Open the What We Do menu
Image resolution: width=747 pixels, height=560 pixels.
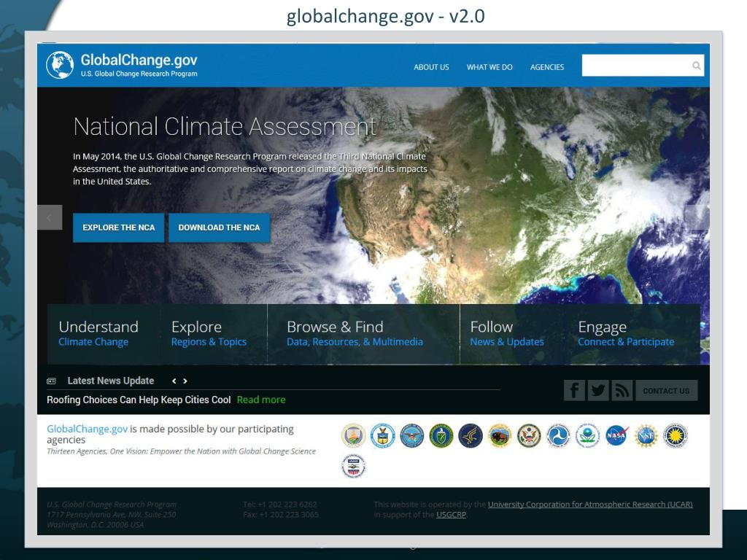489,67
